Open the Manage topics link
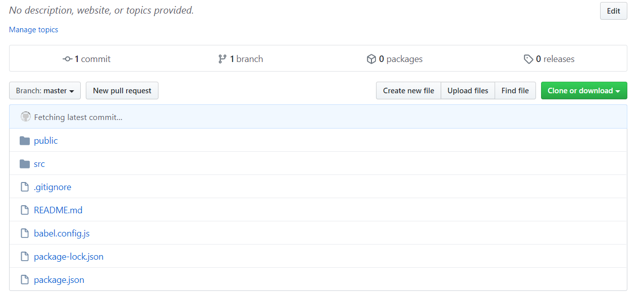This screenshot has width=644, height=299. pos(33,30)
